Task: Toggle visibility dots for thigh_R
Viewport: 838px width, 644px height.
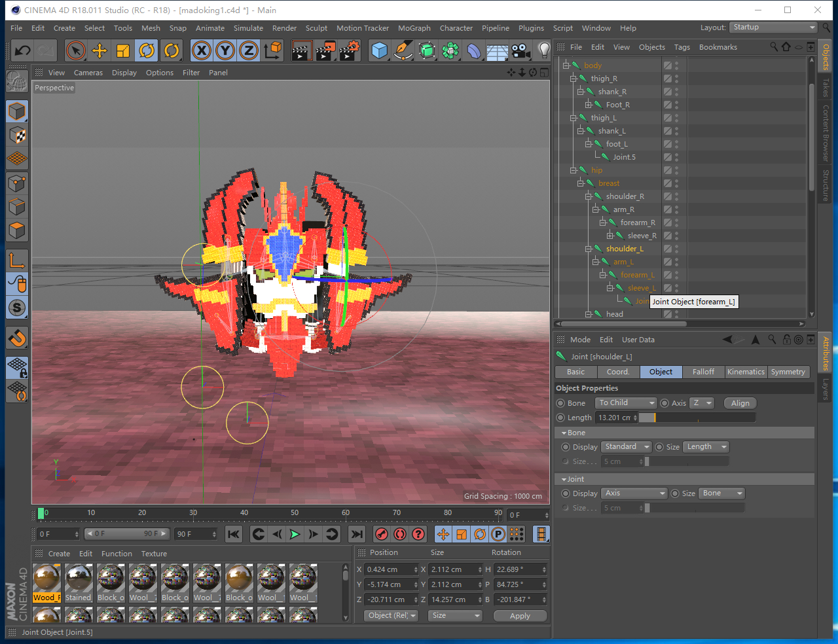Action: point(677,79)
